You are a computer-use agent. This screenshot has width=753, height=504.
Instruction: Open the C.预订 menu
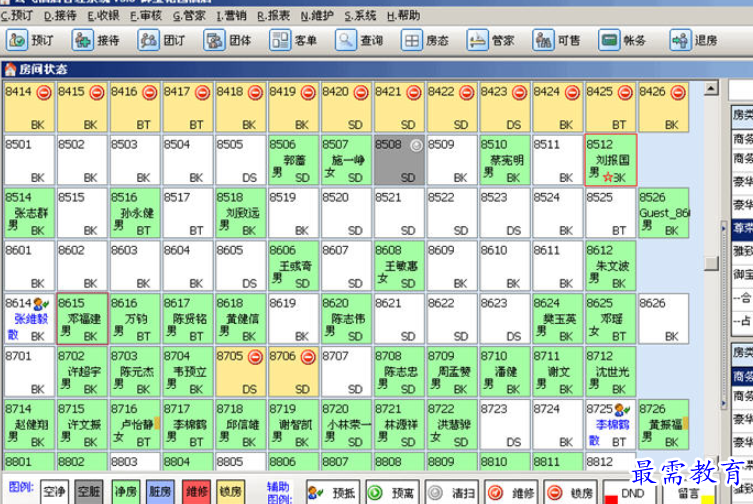(17, 16)
